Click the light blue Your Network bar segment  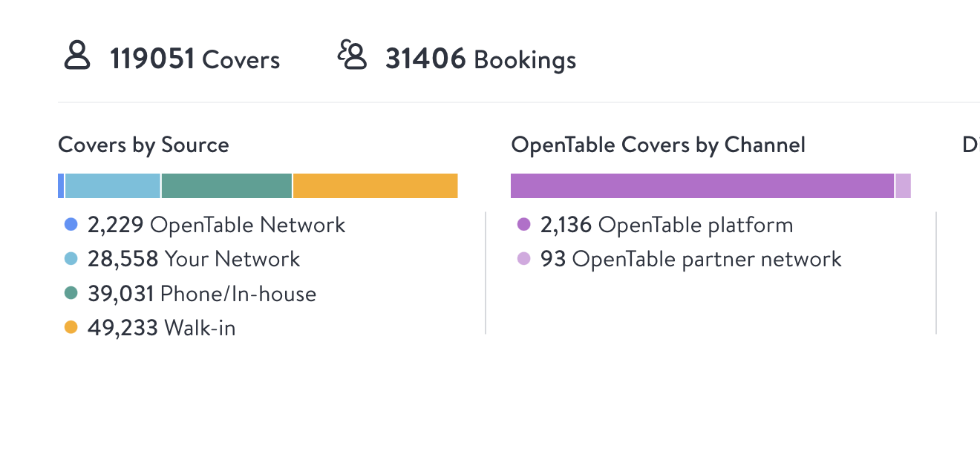pos(113,186)
